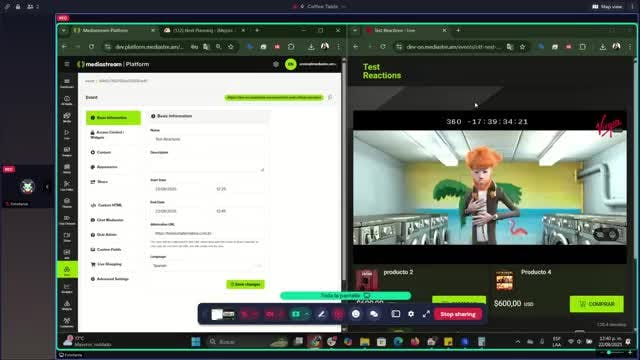Open the Media section in the sidebar
The image size is (640, 360).
[x=67, y=118]
